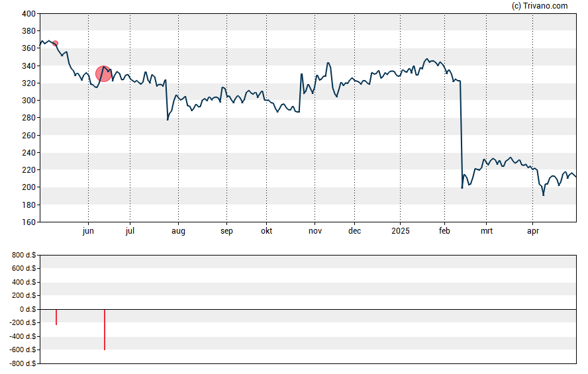The image size is (588, 374).
Task: Click the '340' price axis label
Action: [x=29, y=66]
